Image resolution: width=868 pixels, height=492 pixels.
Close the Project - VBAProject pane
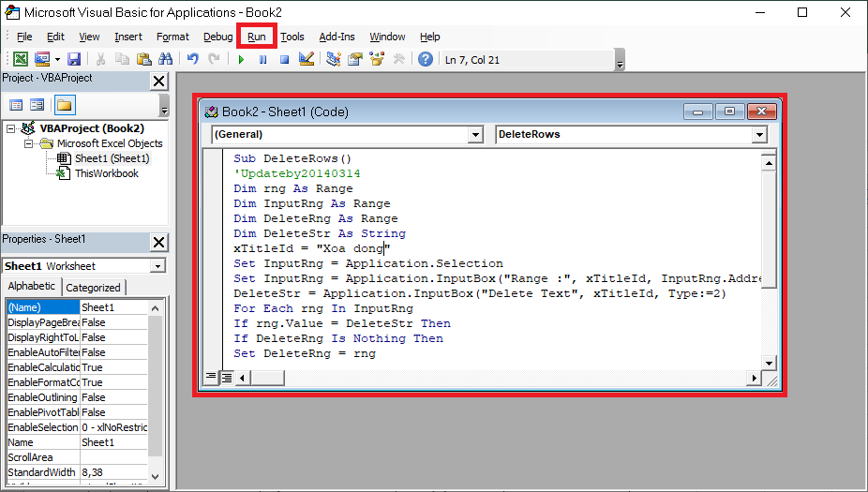158,82
